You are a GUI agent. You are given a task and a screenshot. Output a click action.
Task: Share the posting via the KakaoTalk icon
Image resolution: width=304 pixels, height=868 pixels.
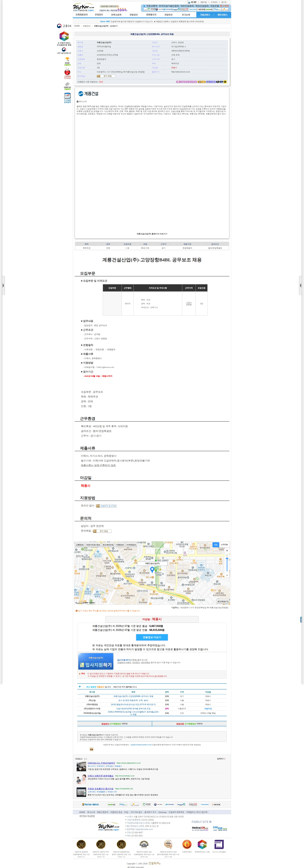tap(225, 82)
